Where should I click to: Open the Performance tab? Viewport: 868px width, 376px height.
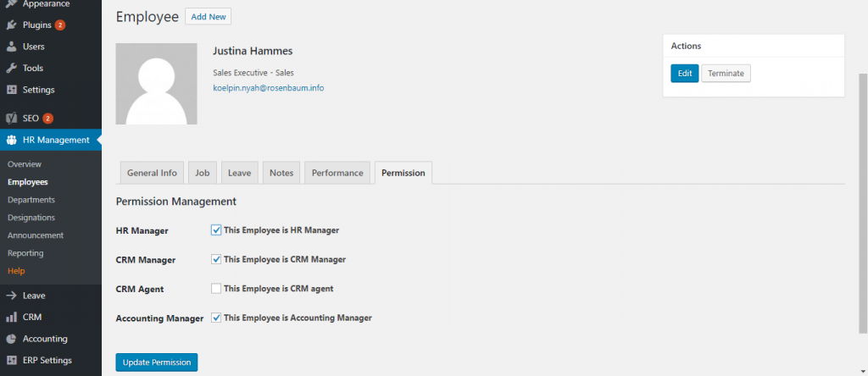click(337, 173)
